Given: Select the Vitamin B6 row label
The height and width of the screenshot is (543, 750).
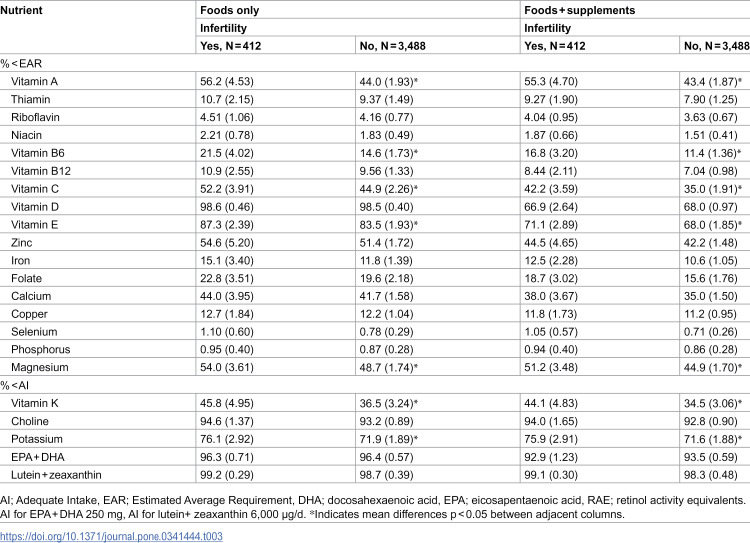Looking at the screenshot, I should tap(38, 153).
